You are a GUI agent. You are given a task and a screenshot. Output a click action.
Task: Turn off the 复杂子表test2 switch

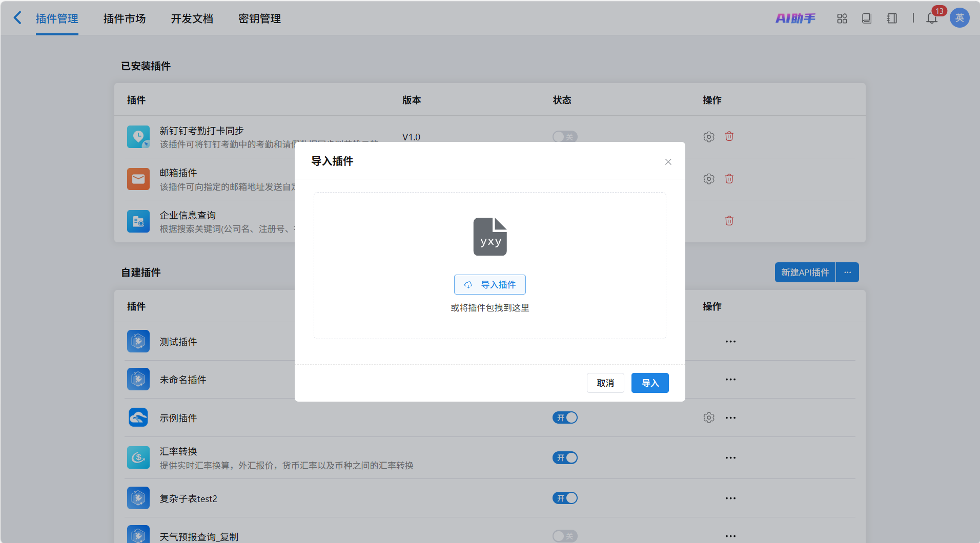tap(565, 498)
